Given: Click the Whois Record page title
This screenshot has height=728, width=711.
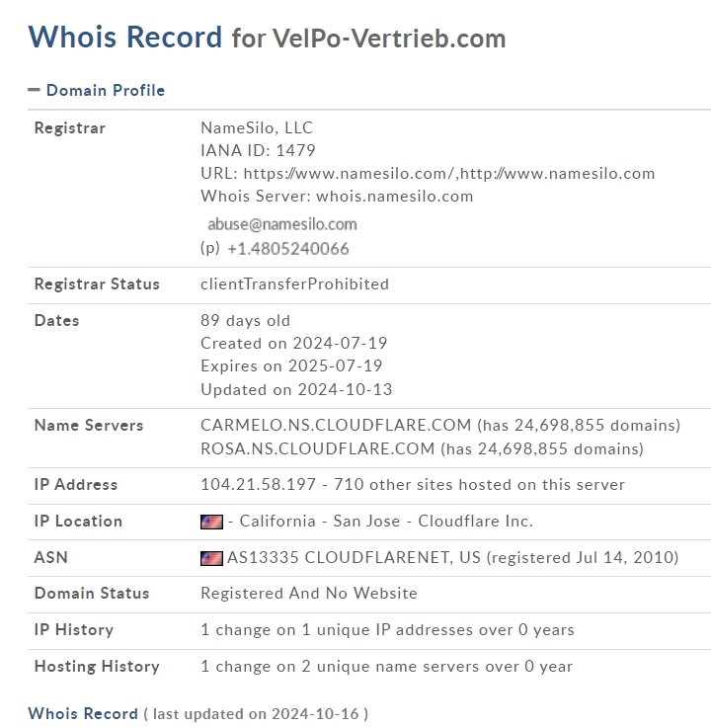Looking at the screenshot, I should pyautogui.click(x=125, y=38).
